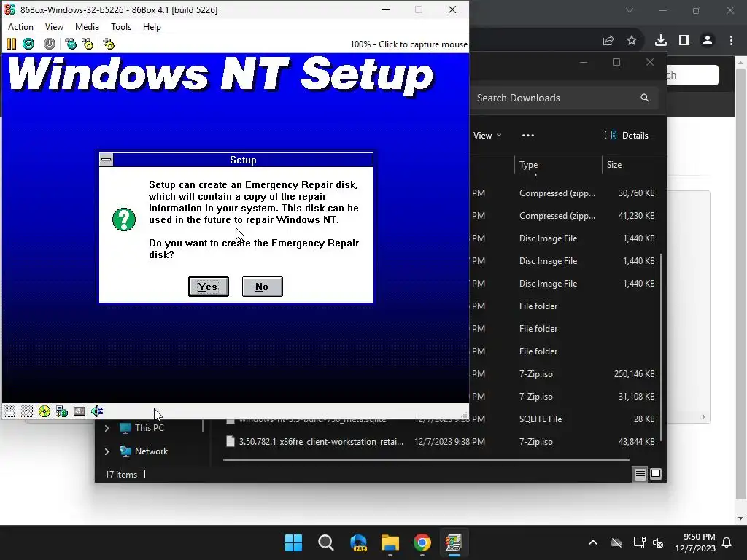Viewport: 747px width, 560px height.
Task: Click Yes to create Emergency Repair disk
Action: click(208, 286)
